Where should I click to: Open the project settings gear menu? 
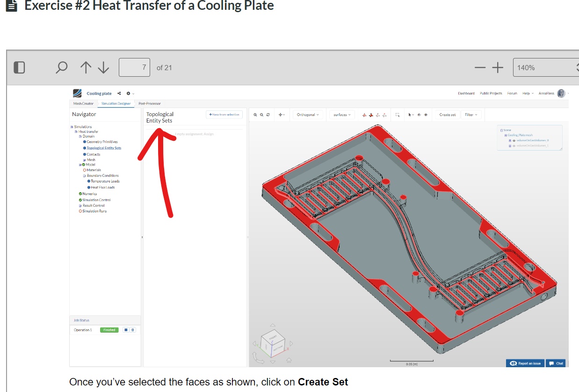tap(130, 94)
